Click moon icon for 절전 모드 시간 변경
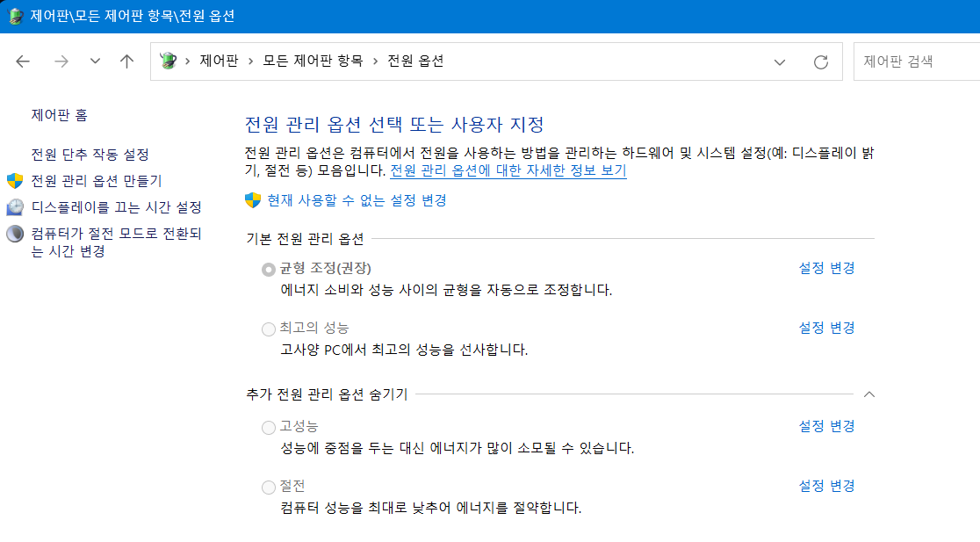980x542 pixels. (15, 234)
